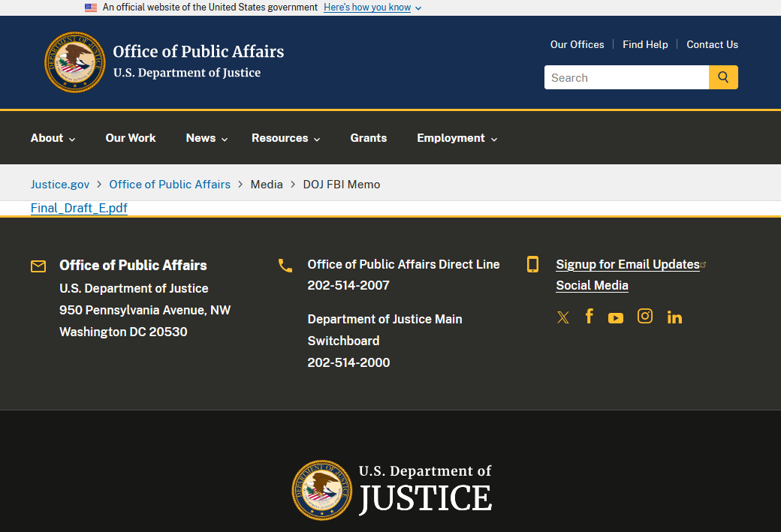Open the Grants menu item
The image size is (781, 532).
pyautogui.click(x=369, y=138)
